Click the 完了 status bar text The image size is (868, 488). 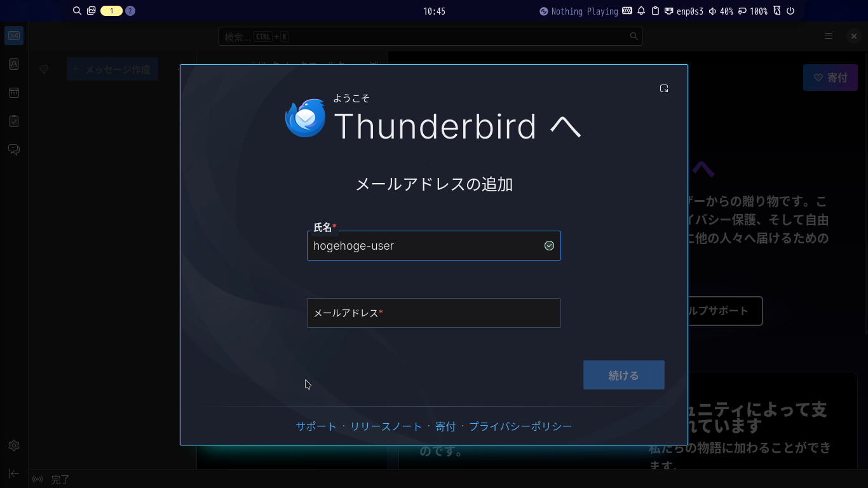[60, 480]
